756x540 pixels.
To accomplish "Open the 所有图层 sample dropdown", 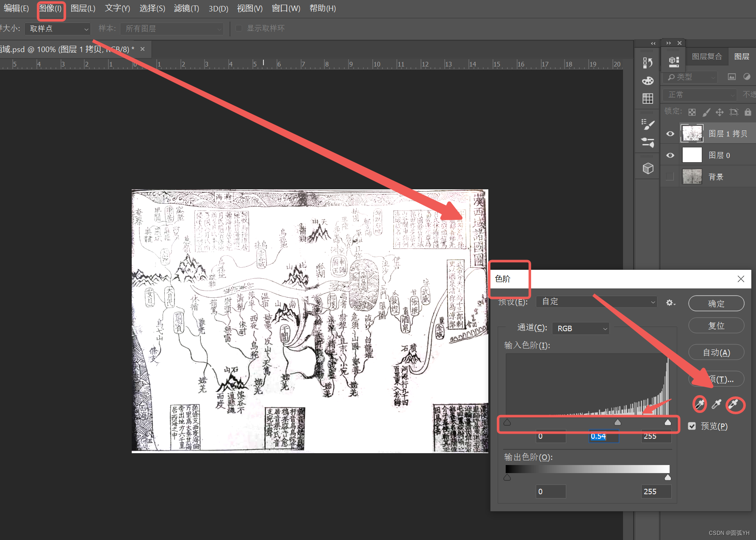I will coord(172,29).
